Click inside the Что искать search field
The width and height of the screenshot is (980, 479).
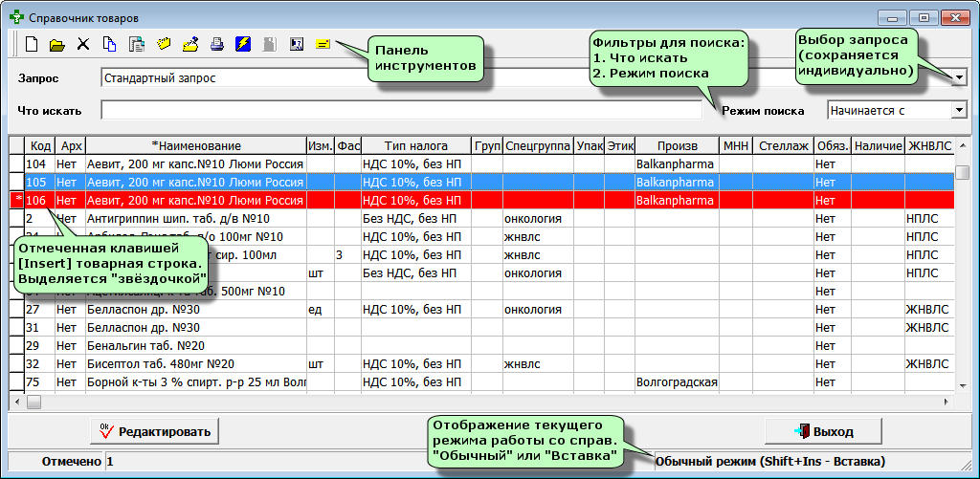pos(400,111)
